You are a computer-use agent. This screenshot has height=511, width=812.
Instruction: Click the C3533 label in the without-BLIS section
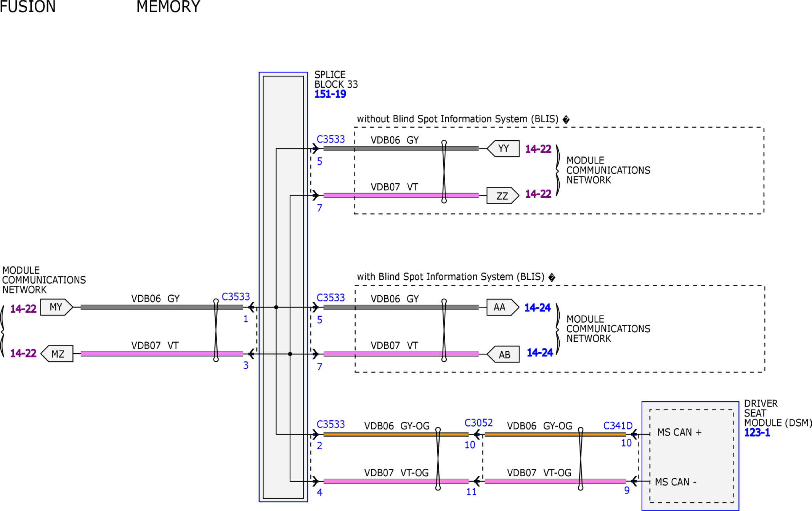pyautogui.click(x=331, y=139)
